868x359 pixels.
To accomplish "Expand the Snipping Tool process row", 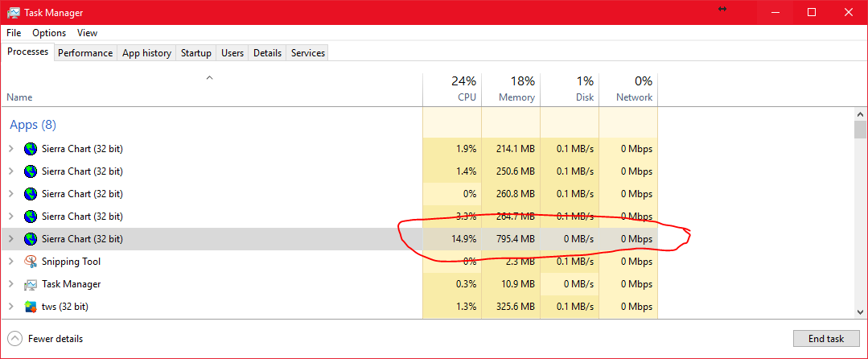I will (x=10, y=262).
